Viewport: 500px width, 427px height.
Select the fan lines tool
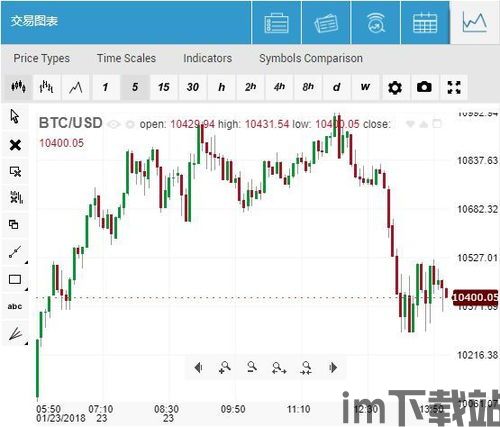pos(15,333)
